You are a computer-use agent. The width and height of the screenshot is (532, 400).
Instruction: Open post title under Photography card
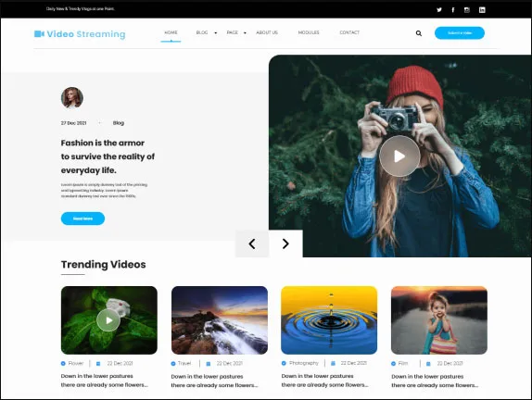click(x=324, y=381)
